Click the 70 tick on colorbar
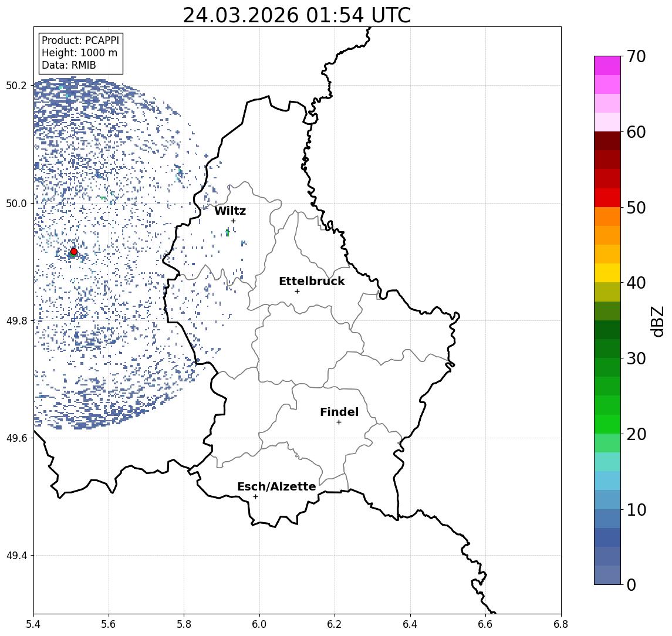This screenshot has width=672, height=636. pyautogui.click(x=636, y=56)
